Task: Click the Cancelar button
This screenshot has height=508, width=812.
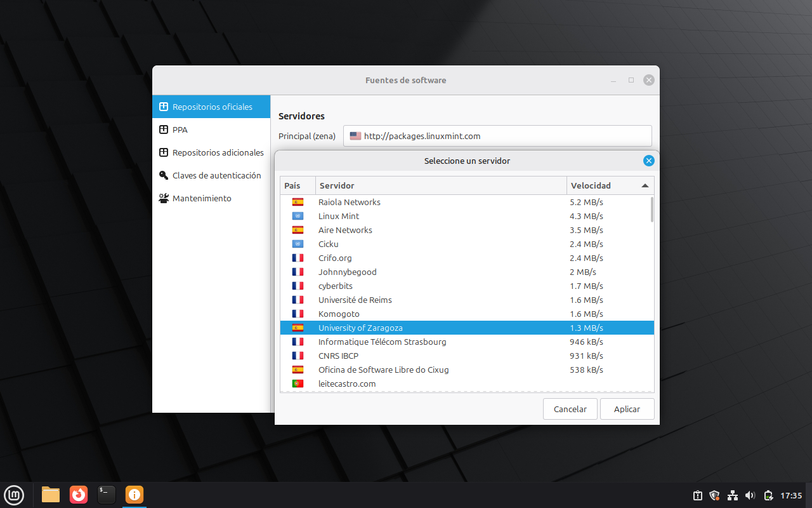Action: (570, 409)
